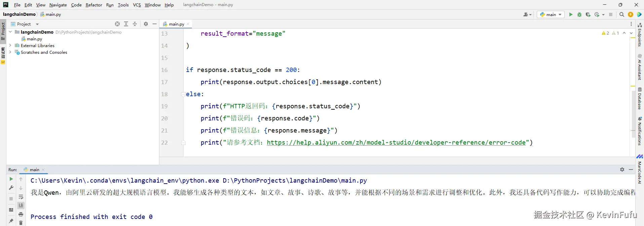Open the Navigate menu
The width and height of the screenshot is (644, 226).
[58, 5]
